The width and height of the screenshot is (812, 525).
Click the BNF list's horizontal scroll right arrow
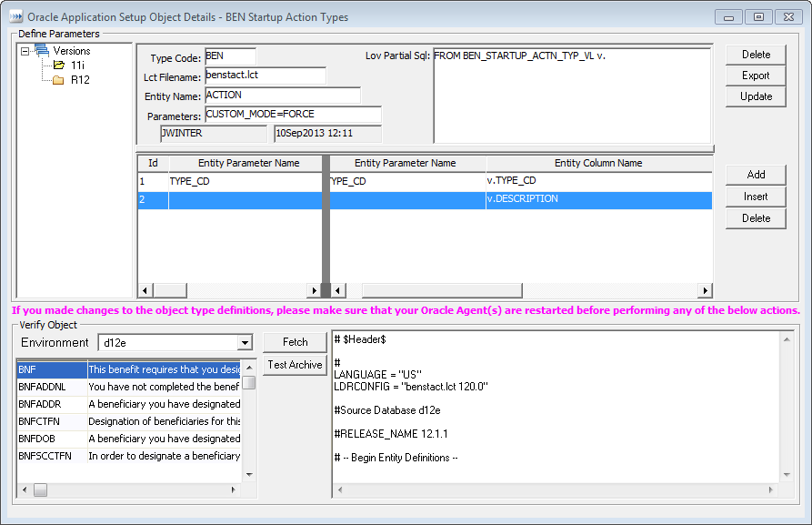(233, 490)
